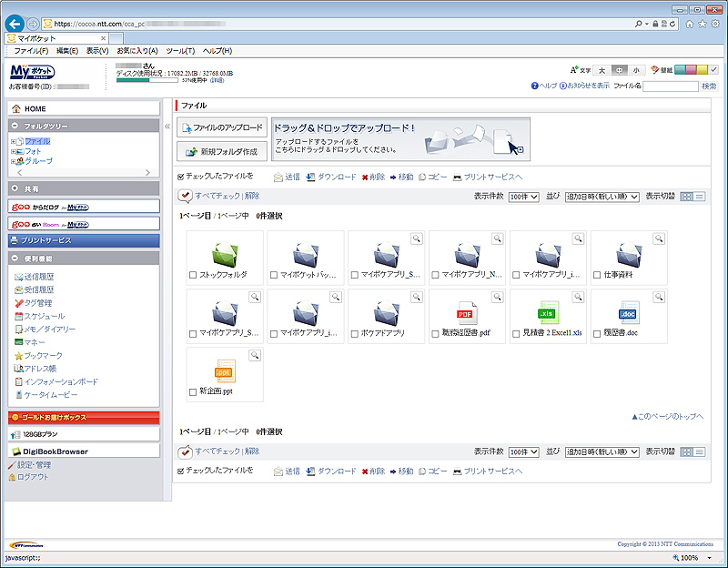
Task: Open the 職務経歴書.pdf file icon
Action: [465, 312]
